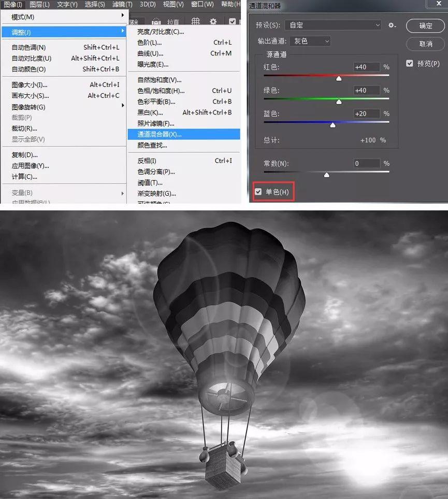Choose 黑白(K)... black and white
Viewport: 448px width, 499px height.
[184, 112]
